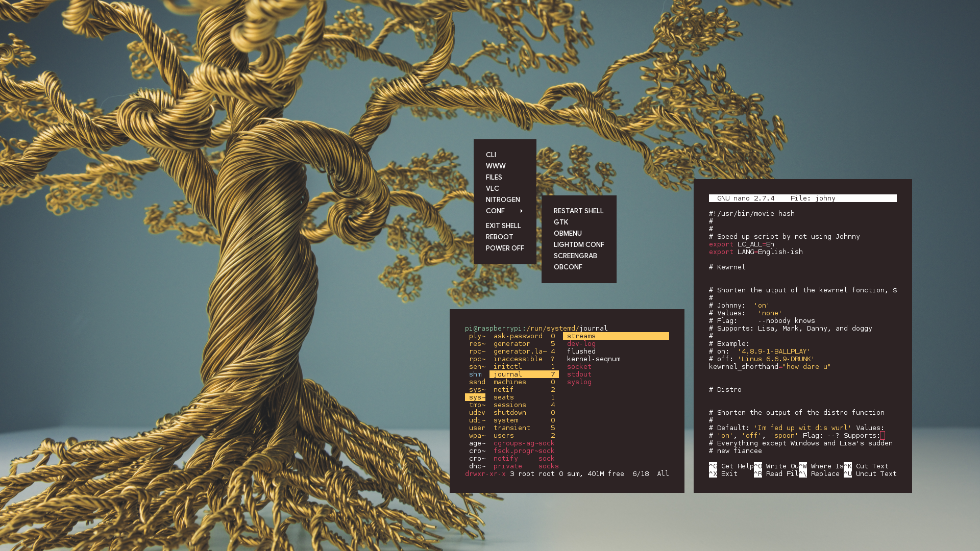Click highlighted journal directory in ranger
This screenshot has height=551, width=980.
(524, 374)
